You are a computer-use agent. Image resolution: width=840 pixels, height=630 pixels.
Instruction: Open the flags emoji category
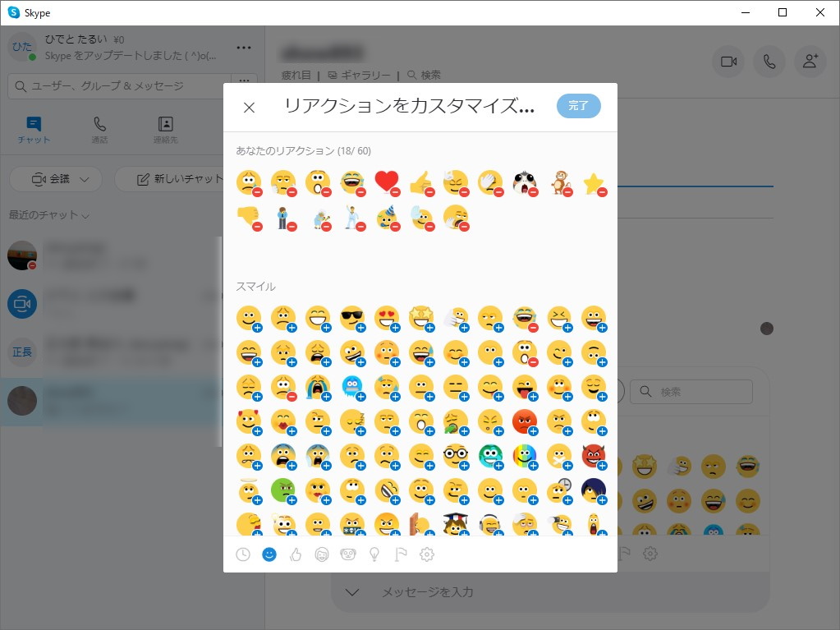(401, 554)
